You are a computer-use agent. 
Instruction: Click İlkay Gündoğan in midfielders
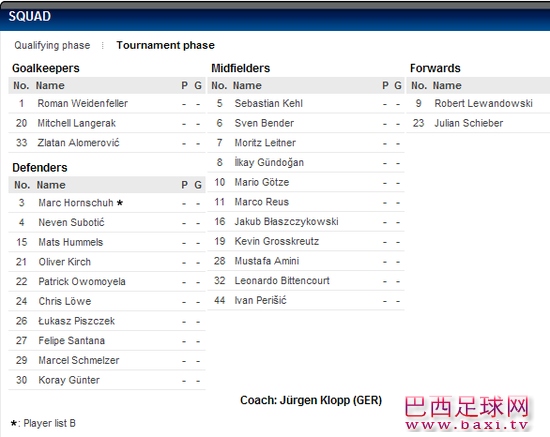tap(269, 162)
